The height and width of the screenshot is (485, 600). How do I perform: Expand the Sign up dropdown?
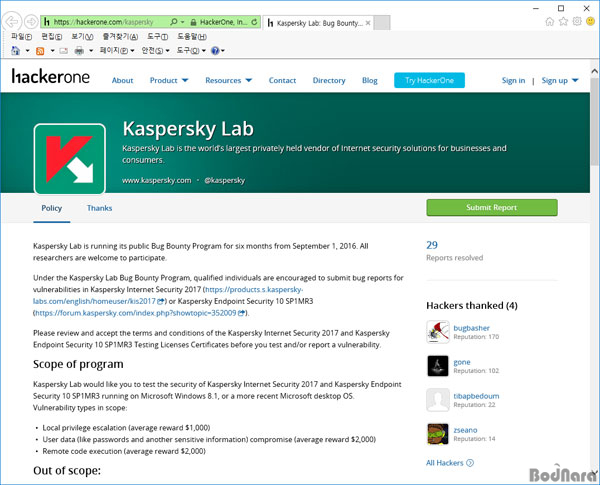(x=559, y=80)
